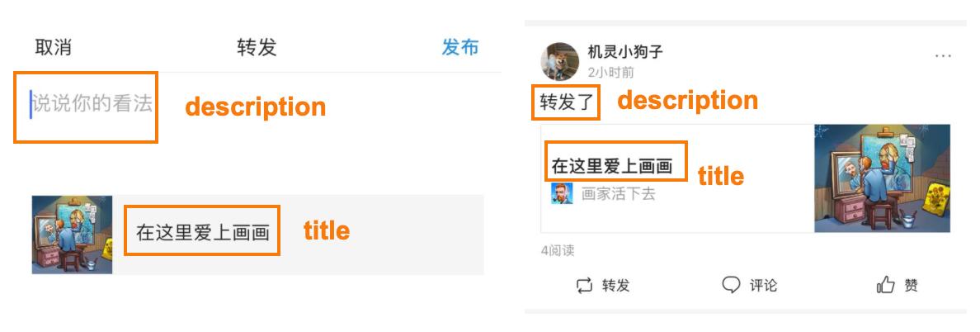
Task: Open the large painting image in feed card
Action: [882, 178]
